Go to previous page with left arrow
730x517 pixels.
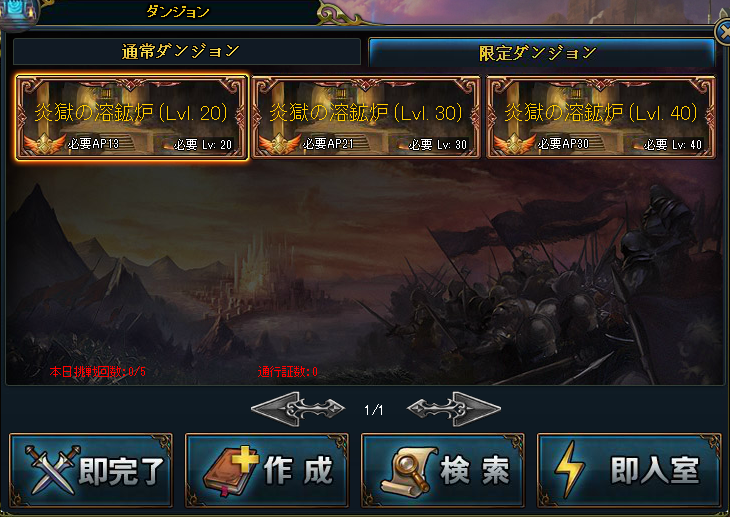click(x=298, y=409)
